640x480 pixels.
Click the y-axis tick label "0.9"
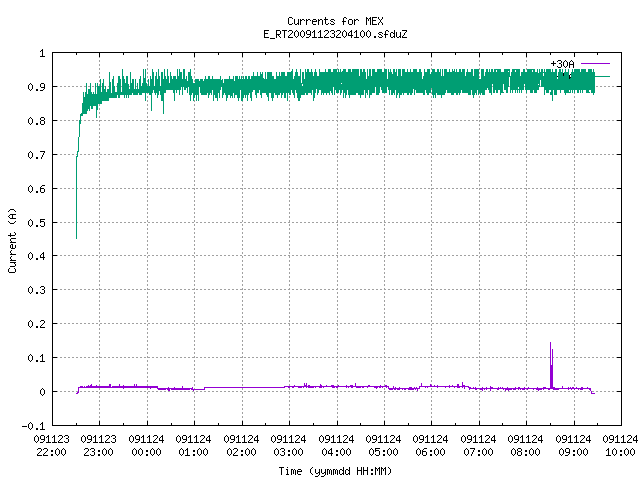pos(36,87)
